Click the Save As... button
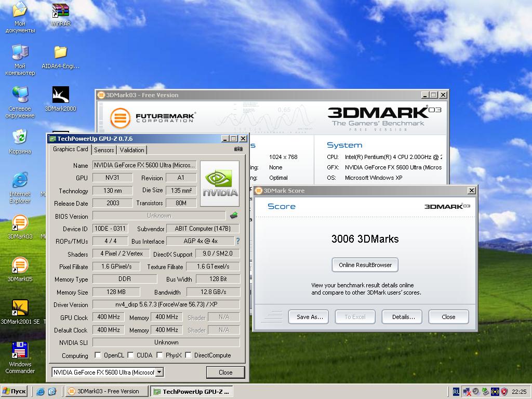The image size is (532, 399). coord(309,317)
